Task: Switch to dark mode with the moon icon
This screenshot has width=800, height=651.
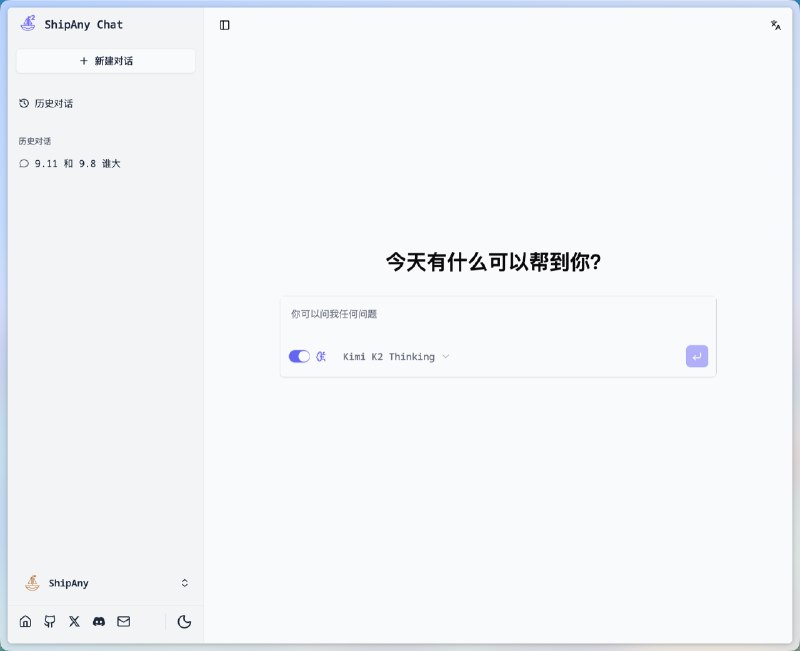Action: [x=185, y=621]
